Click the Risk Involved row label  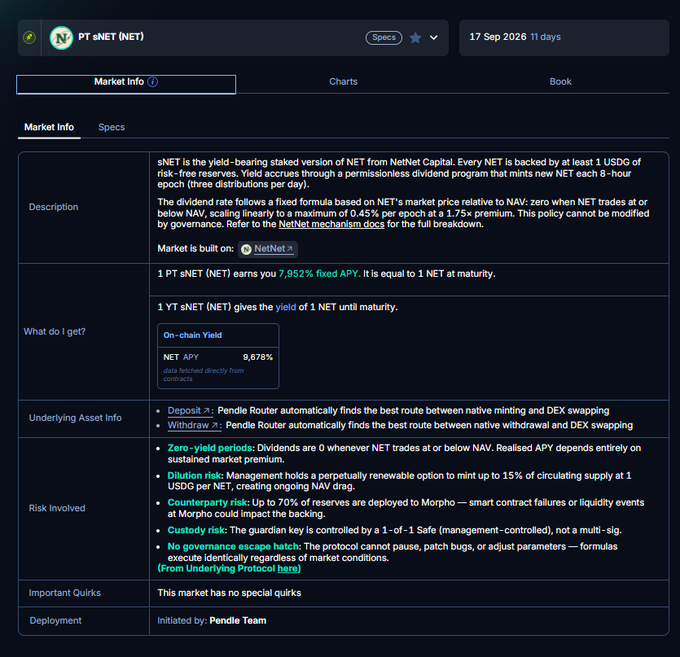click(57, 508)
